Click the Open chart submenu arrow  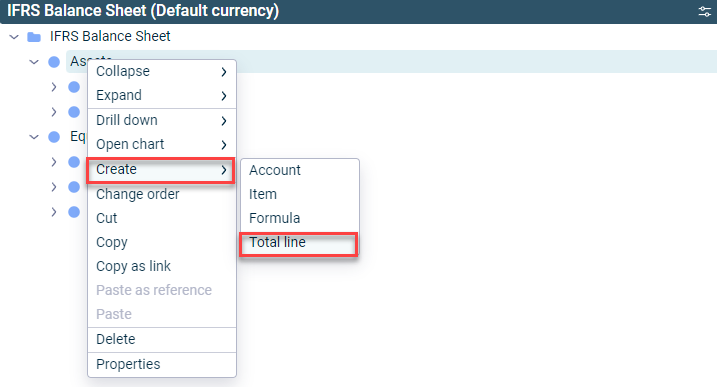224,145
